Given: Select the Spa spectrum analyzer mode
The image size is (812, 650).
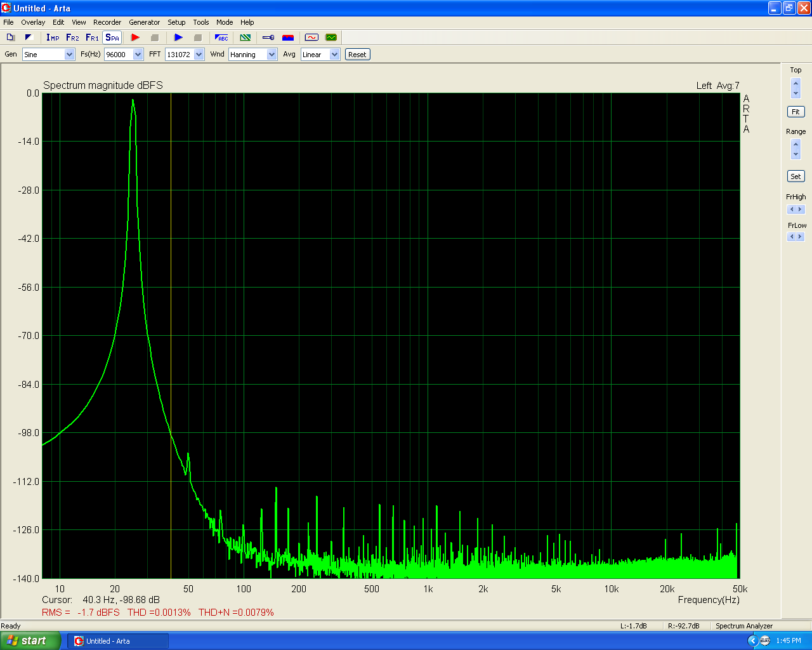Looking at the screenshot, I should pyautogui.click(x=112, y=37).
